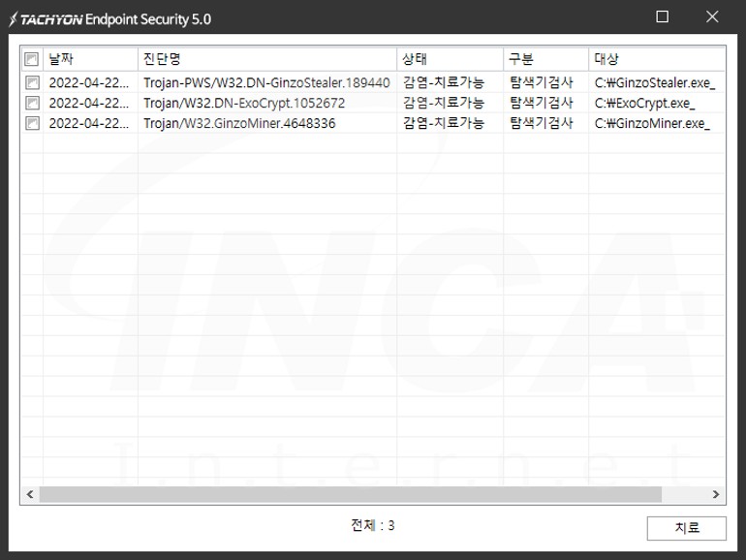Close the TACHYON Endpoint Security window

[x=712, y=16]
